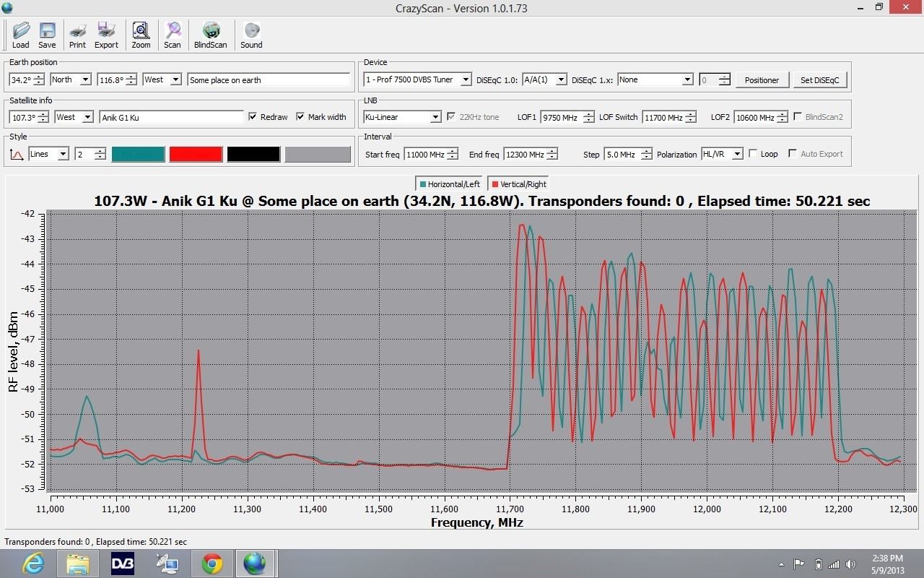The height and width of the screenshot is (578, 924).
Task: Click the Save floppy disk icon
Action: [47, 34]
